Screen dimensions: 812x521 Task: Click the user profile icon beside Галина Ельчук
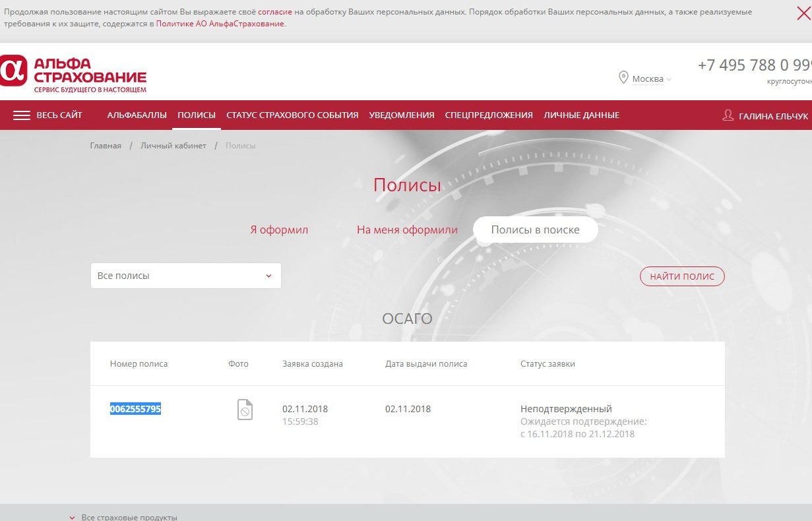pos(728,115)
